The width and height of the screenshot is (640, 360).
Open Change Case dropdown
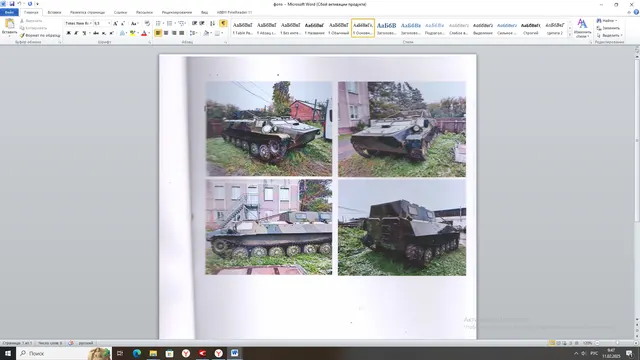[x=134, y=23]
